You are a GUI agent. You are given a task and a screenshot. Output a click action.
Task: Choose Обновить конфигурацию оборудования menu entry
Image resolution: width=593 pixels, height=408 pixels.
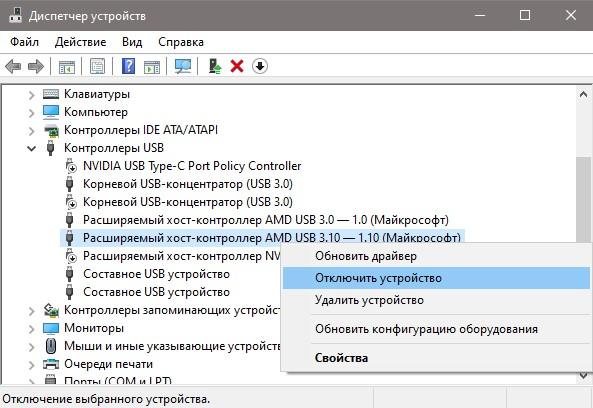click(436, 329)
